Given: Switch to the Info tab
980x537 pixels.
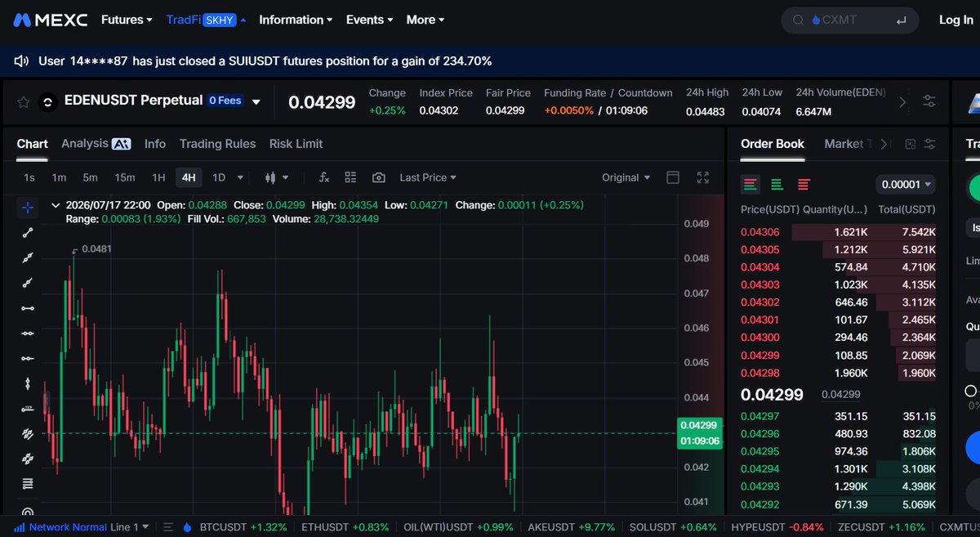Looking at the screenshot, I should (155, 144).
